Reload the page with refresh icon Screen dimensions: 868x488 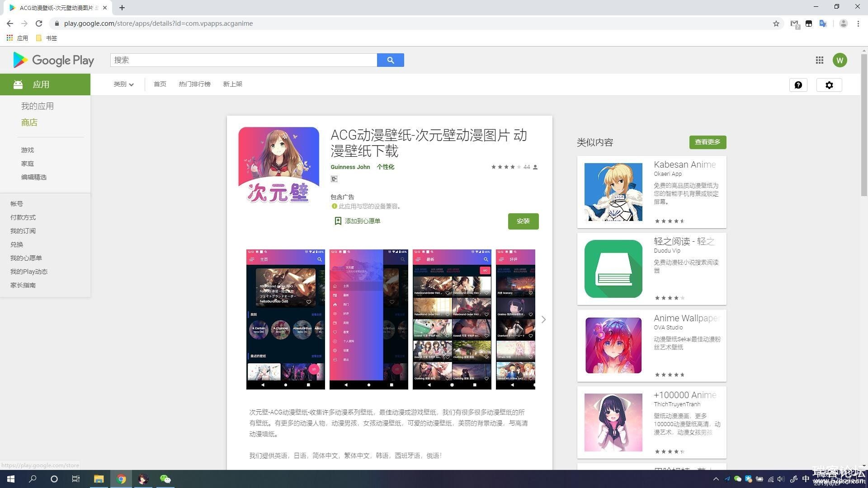point(39,23)
